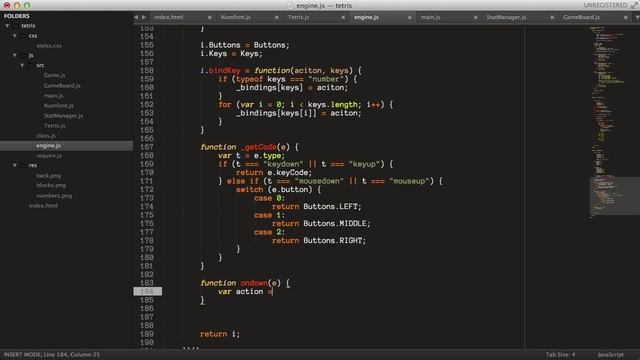Screen dimensions: 640x360
Task: Open Game.js in the sidebar
Action: (x=54, y=75)
